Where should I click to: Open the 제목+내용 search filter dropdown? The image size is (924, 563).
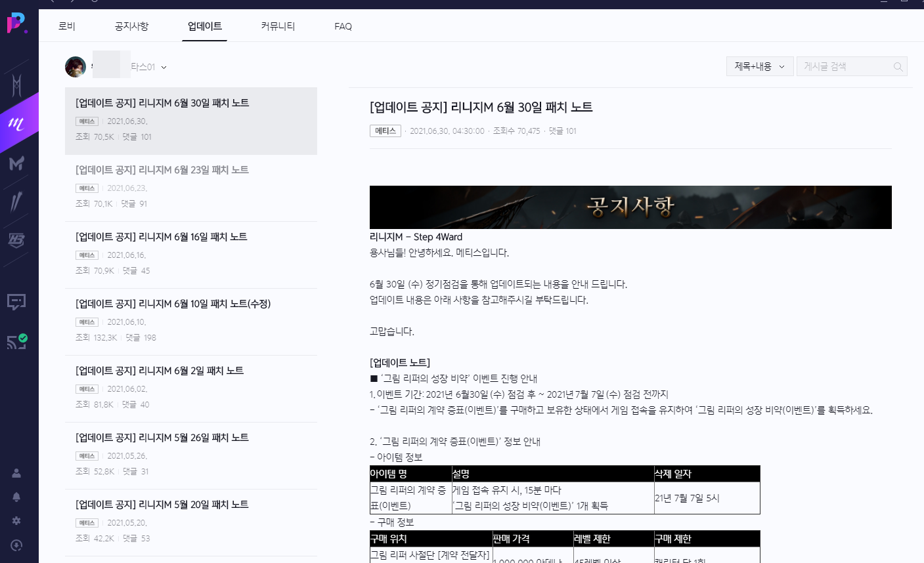point(759,66)
